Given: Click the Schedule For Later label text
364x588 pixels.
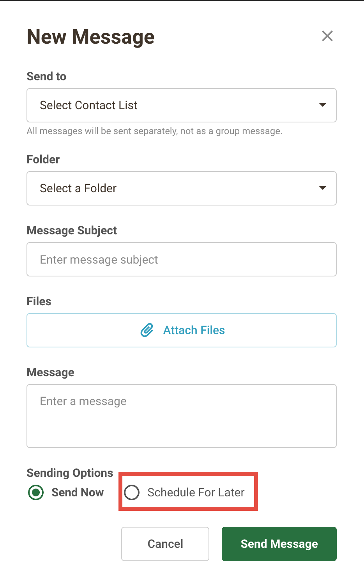Looking at the screenshot, I should click(x=196, y=492).
